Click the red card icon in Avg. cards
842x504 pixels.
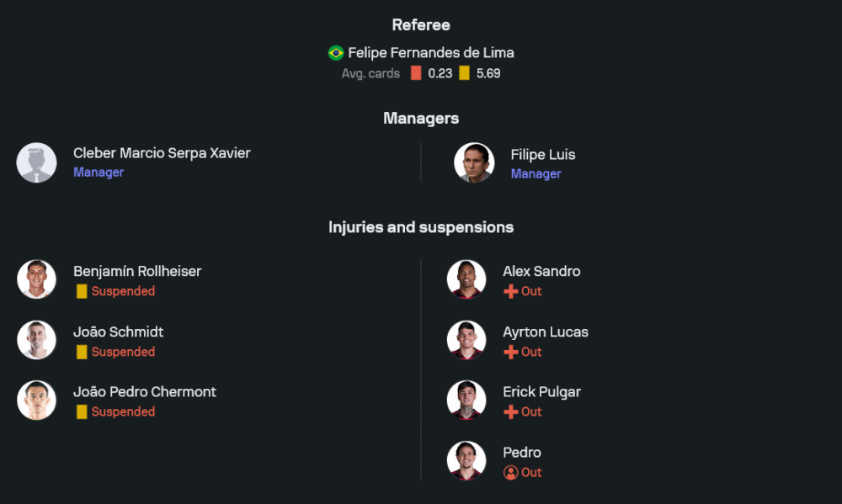point(416,73)
